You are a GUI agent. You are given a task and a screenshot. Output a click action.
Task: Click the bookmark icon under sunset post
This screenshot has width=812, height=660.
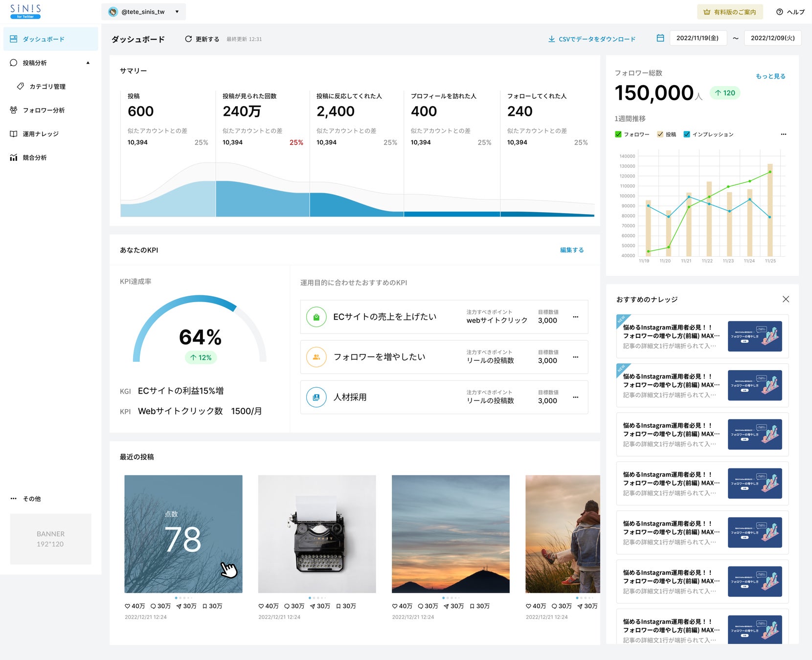tap(472, 606)
